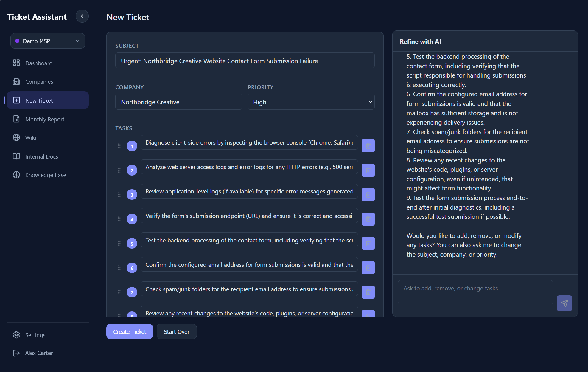This screenshot has width=588, height=372.
Task: Open the Priority dropdown
Action: tap(311, 102)
